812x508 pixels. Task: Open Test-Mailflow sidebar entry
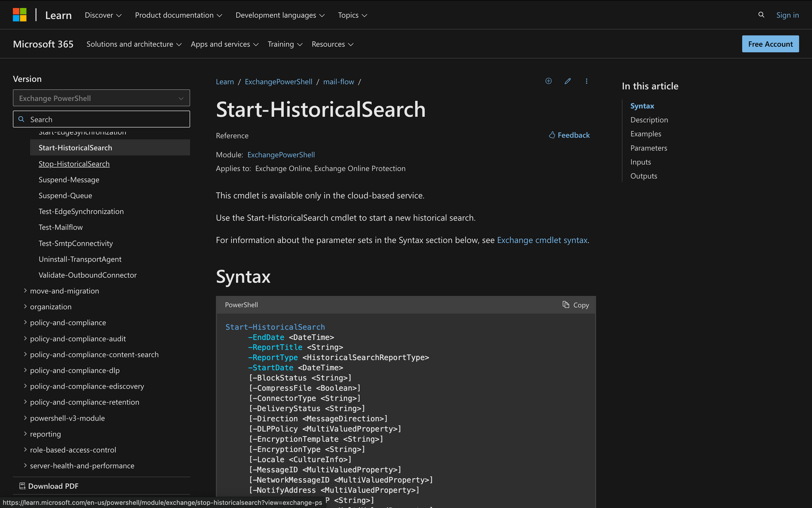60,227
